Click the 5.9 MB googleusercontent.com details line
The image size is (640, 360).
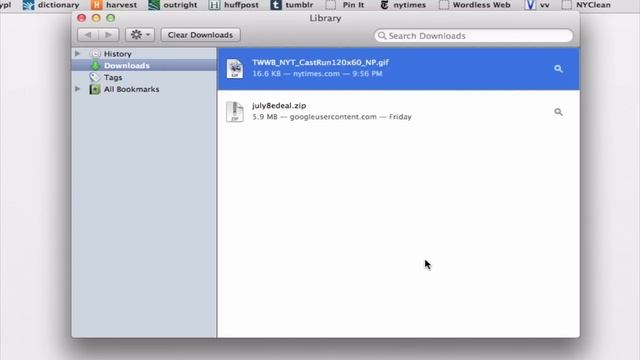(331, 117)
